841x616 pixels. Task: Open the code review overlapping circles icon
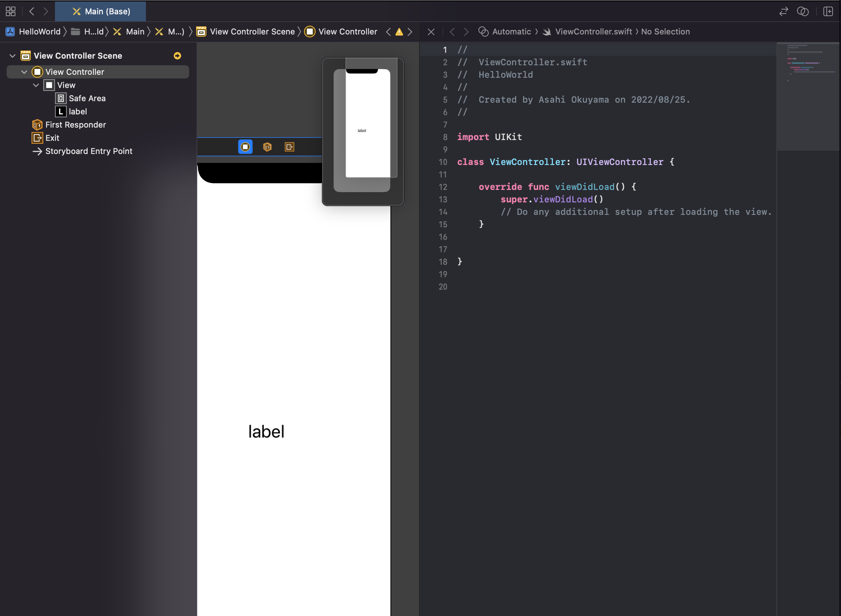coord(803,11)
